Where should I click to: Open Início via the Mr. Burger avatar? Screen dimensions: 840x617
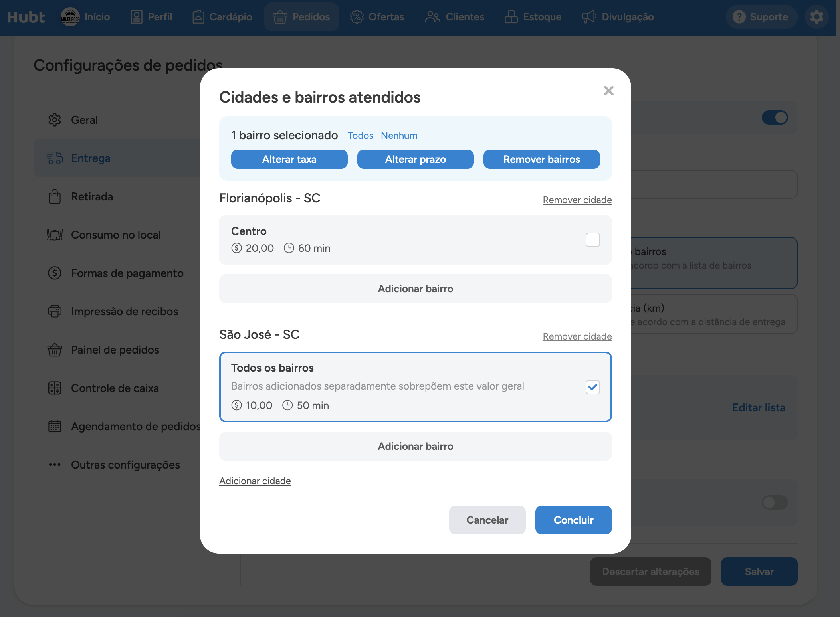70,17
